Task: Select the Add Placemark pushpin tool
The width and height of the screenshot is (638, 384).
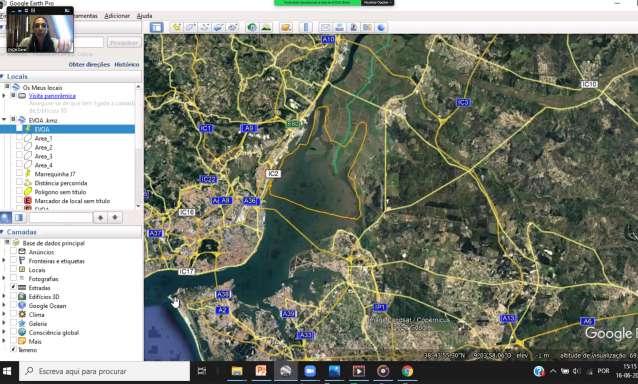Action: click(x=176, y=27)
